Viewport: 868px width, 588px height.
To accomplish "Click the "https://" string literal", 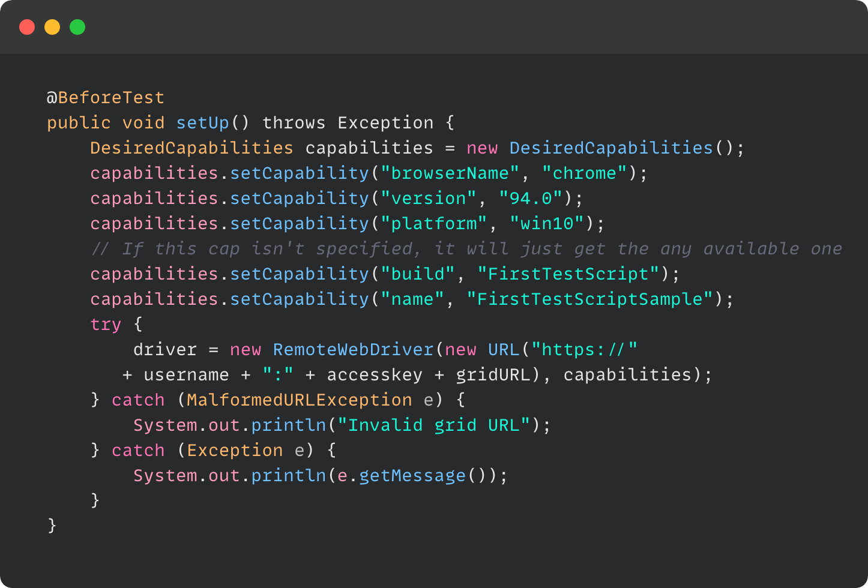I will coord(584,349).
